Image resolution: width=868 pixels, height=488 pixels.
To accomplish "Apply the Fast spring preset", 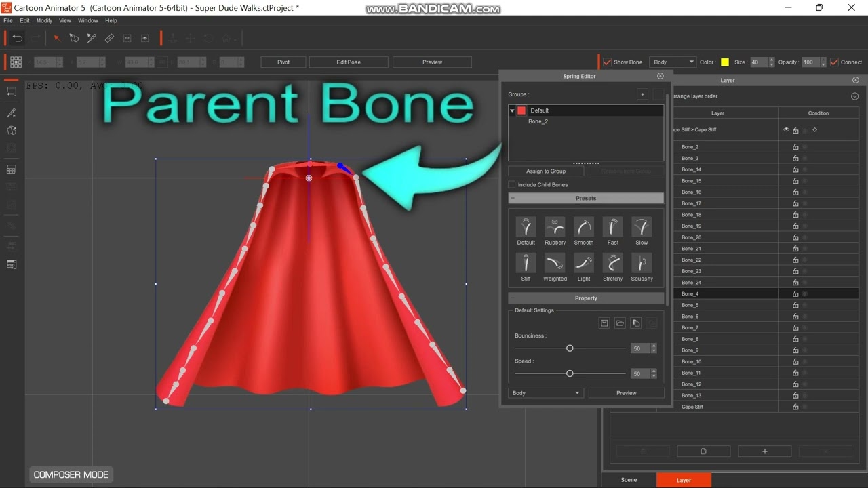I will point(613,227).
